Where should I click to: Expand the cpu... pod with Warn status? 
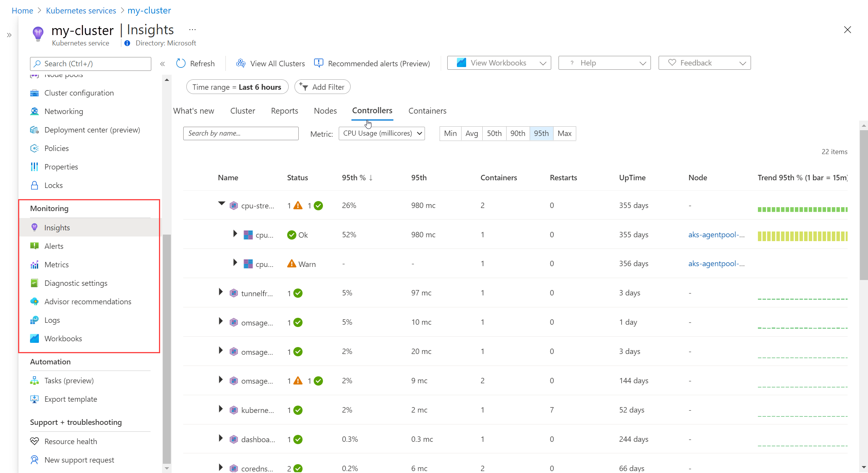point(235,263)
